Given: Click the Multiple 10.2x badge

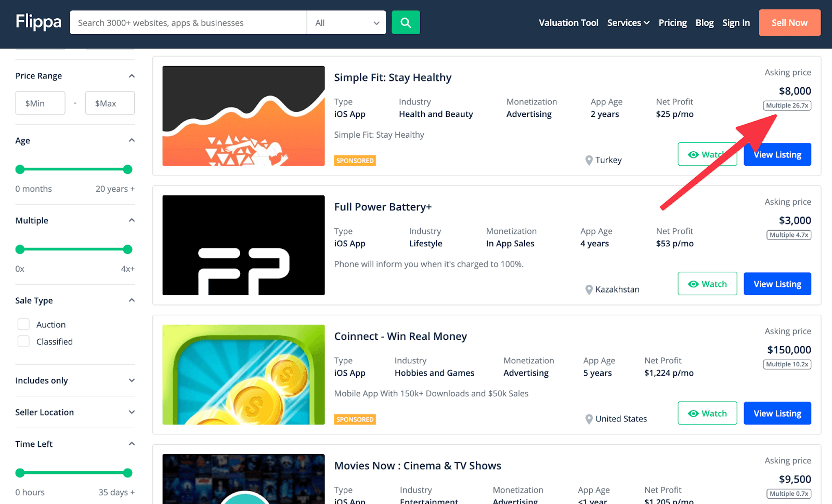Looking at the screenshot, I should pyautogui.click(x=787, y=364).
